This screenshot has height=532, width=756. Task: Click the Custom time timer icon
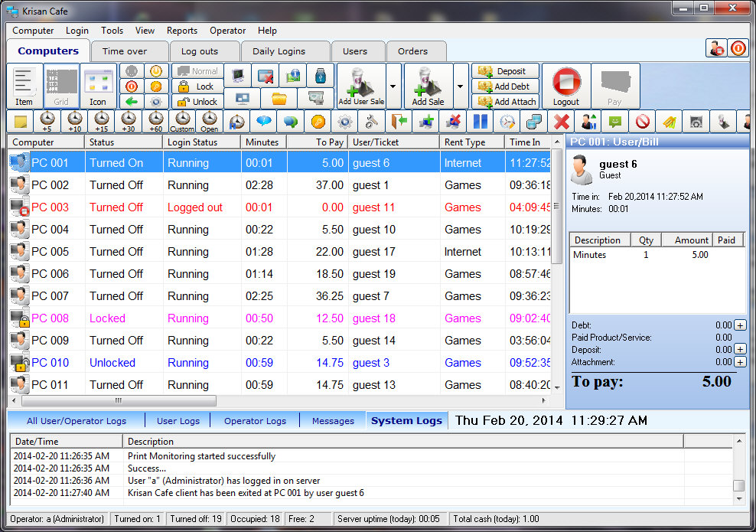(x=182, y=122)
